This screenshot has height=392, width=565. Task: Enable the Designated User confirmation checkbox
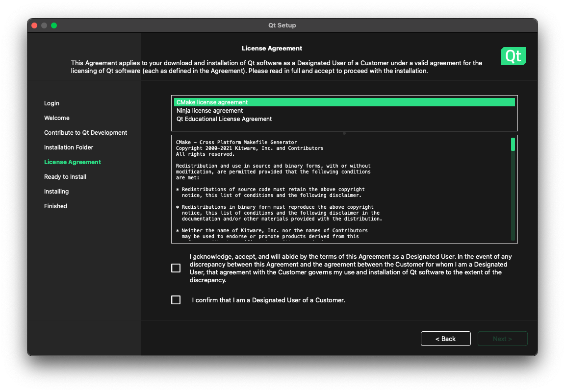click(x=176, y=300)
